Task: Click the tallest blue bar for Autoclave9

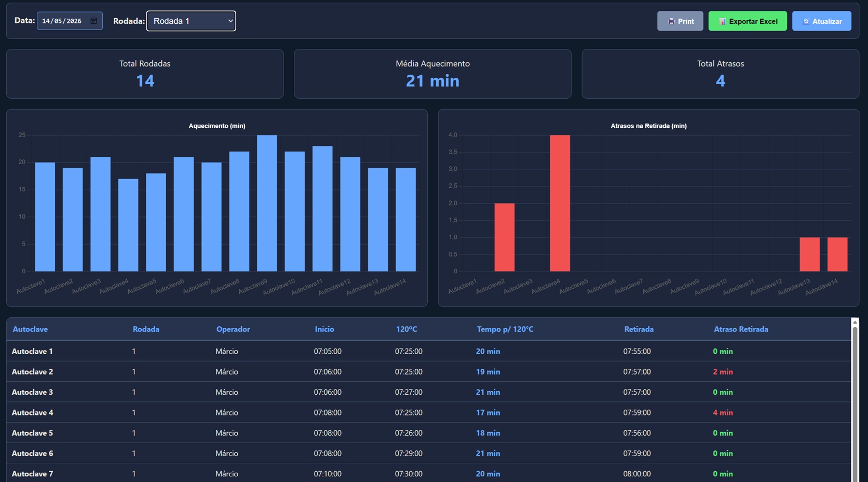Action: pyautogui.click(x=267, y=203)
